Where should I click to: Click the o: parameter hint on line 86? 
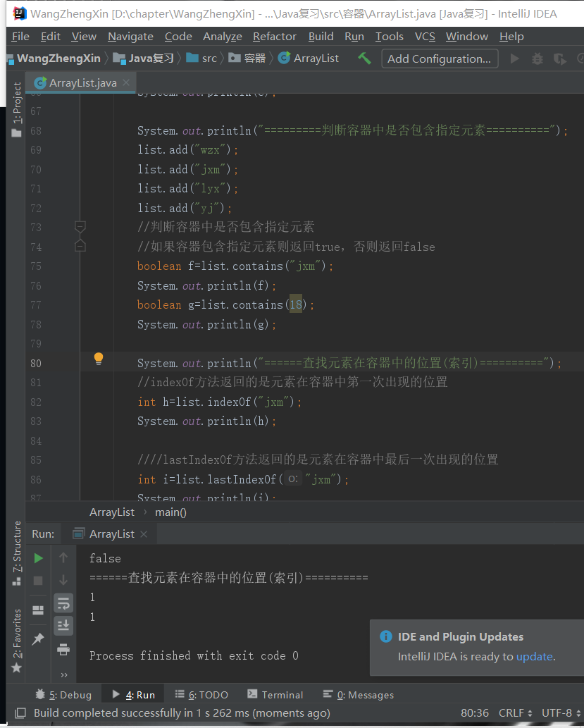[x=293, y=479]
